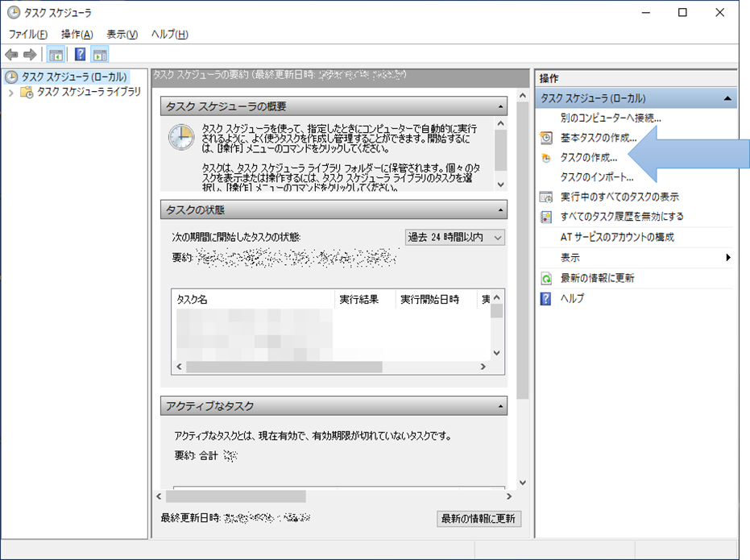Click the ヘルプ question mark icon in actions pane

click(x=545, y=298)
